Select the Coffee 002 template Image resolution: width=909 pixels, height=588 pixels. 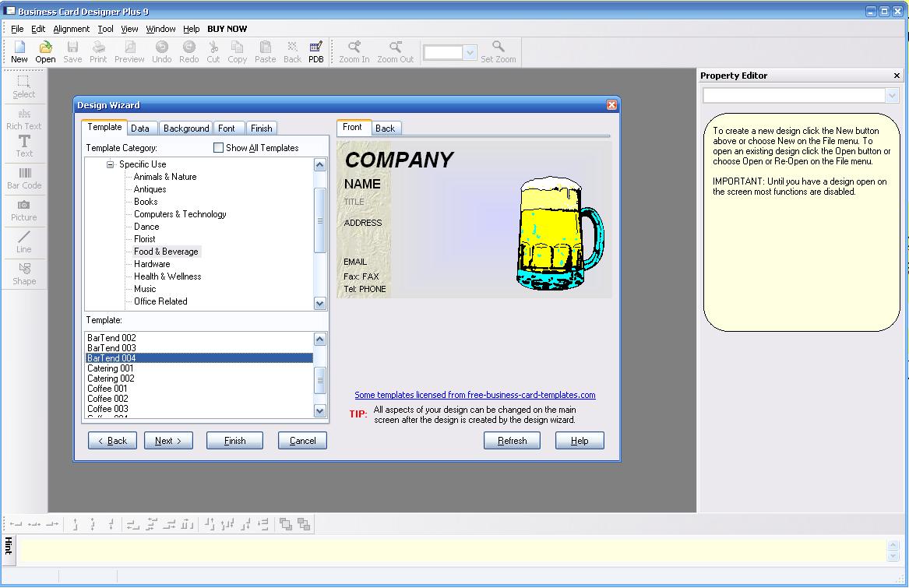coord(107,399)
